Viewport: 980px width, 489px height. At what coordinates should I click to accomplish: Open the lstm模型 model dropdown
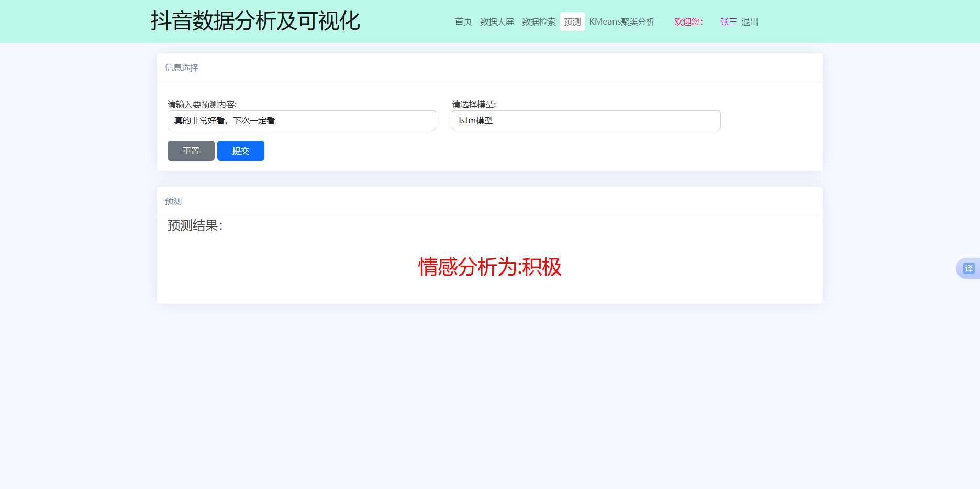[x=586, y=120]
